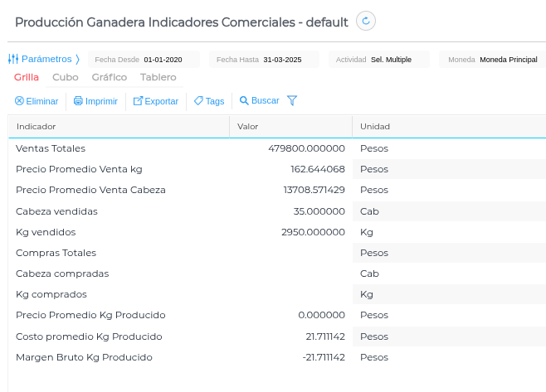
Task: Open the Actividad Sel. Multiple selector
Action: (391, 60)
